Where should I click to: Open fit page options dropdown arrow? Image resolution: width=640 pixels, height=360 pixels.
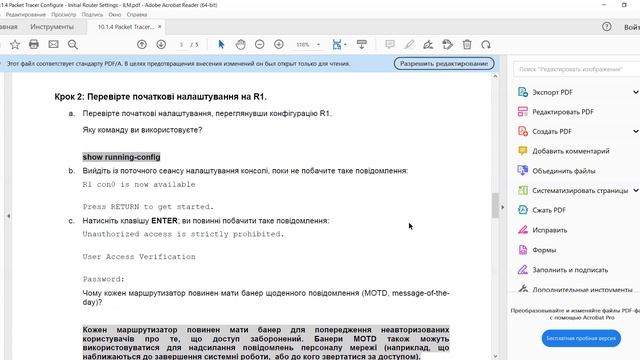345,45
